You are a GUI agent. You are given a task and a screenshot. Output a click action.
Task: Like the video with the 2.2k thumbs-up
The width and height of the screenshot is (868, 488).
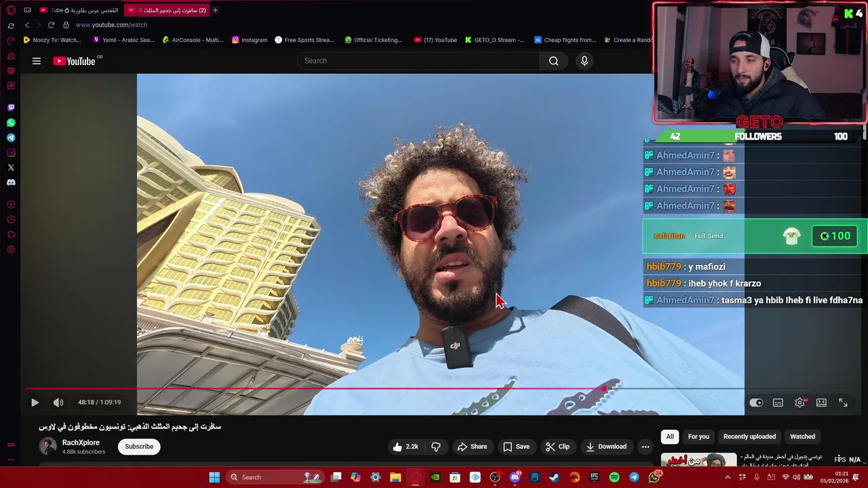pos(405,447)
